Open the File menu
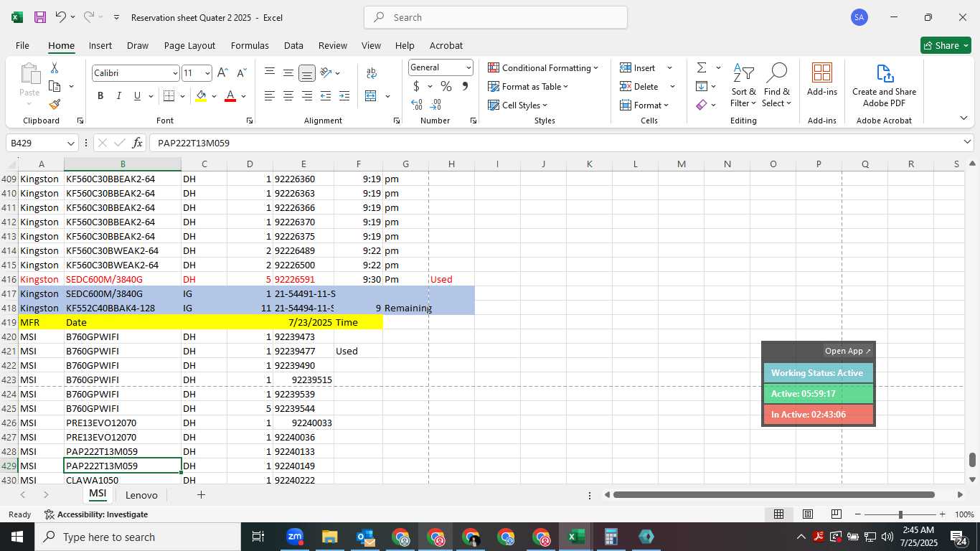 [22, 45]
